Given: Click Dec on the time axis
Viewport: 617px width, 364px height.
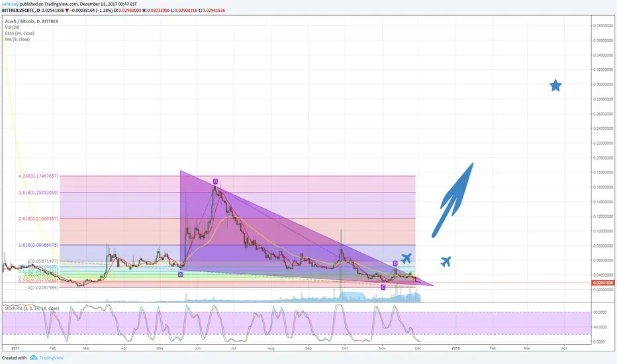Looking at the screenshot, I should [x=418, y=348].
